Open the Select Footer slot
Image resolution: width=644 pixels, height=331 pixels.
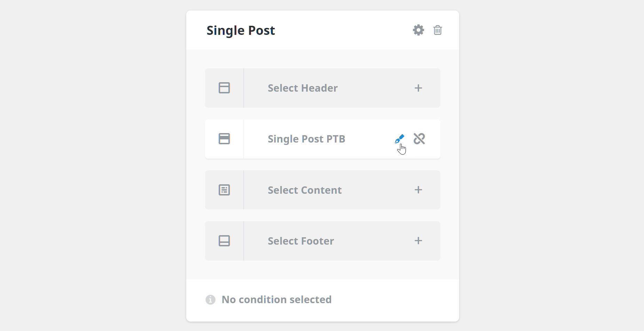(x=323, y=241)
